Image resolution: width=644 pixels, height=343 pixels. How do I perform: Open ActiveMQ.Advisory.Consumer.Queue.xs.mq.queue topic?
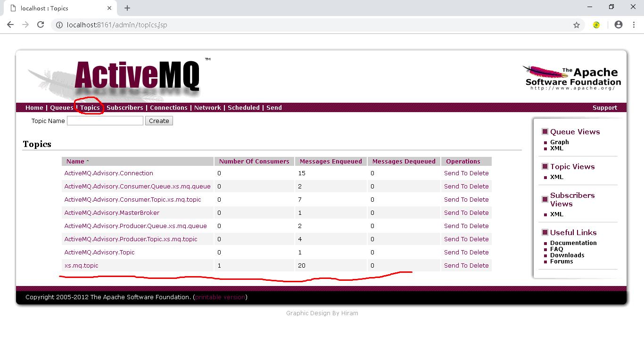pyautogui.click(x=138, y=186)
